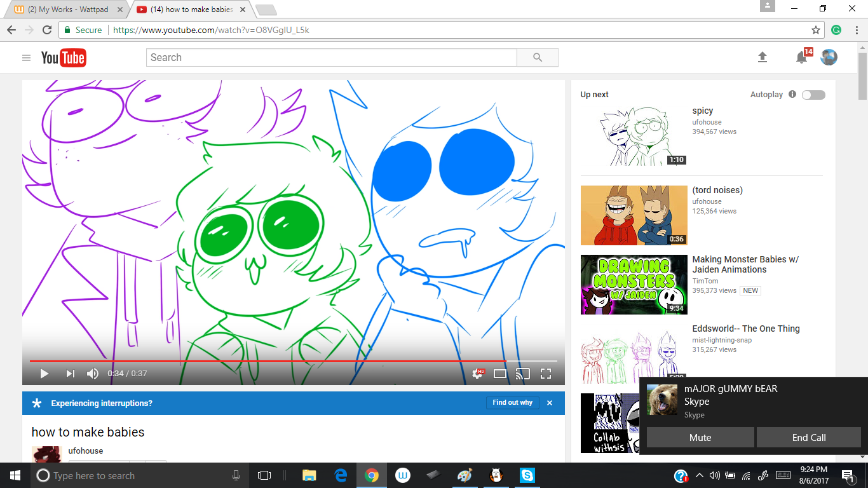The height and width of the screenshot is (488, 868).
Task: Open the upload video icon
Action: [x=763, y=57]
